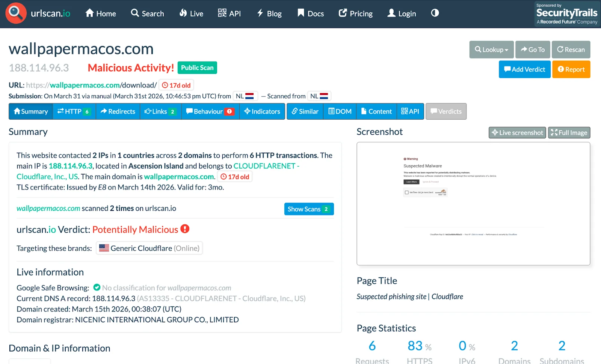Click the urlscan.io magnifier logo
Screen dimensions: 601x364
(16, 13)
